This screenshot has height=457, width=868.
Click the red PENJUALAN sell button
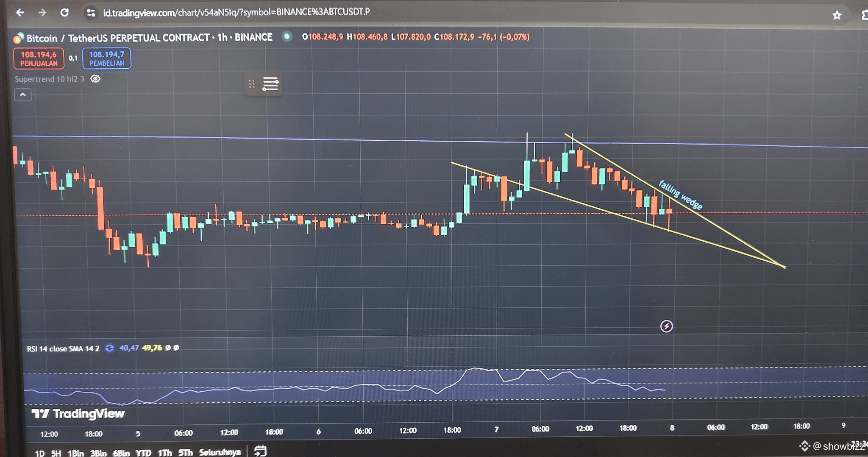tap(39, 59)
